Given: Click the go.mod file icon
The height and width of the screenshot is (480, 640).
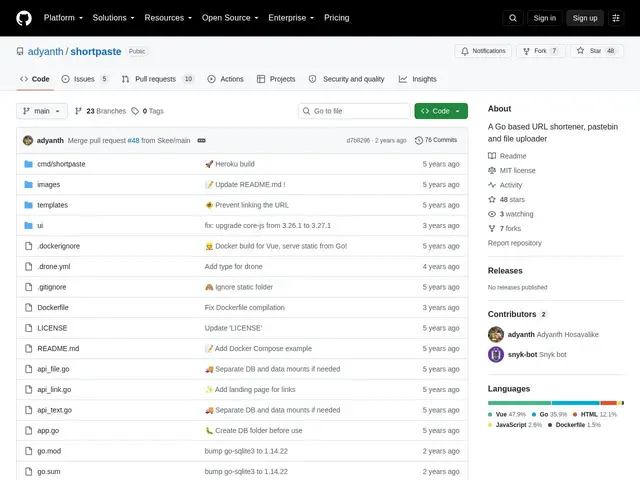Looking at the screenshot, I should 29,451.
